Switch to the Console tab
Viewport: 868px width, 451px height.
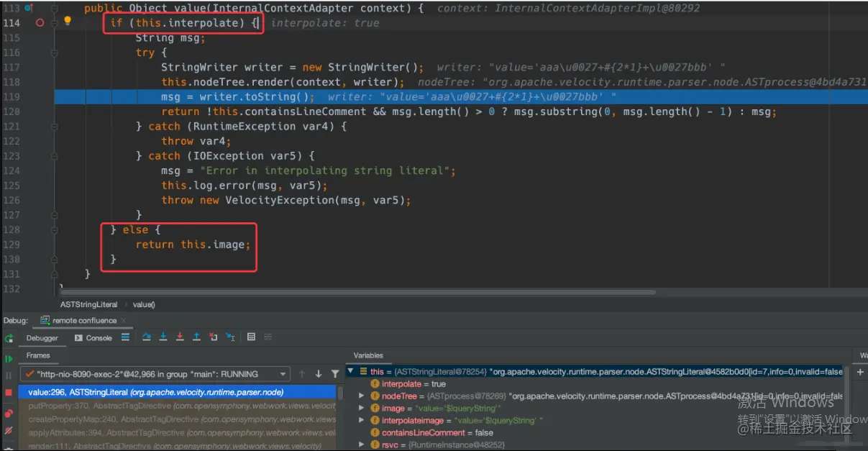pyautogui.click(x=93, y=338)
